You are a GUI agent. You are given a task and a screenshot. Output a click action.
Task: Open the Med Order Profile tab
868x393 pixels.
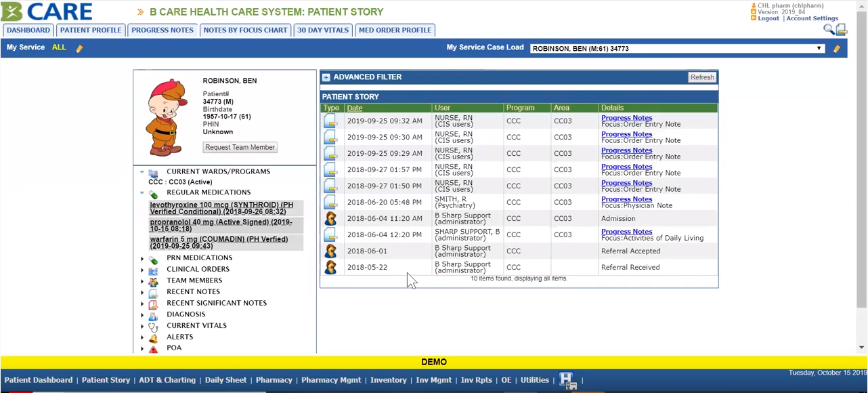(395, 30)
